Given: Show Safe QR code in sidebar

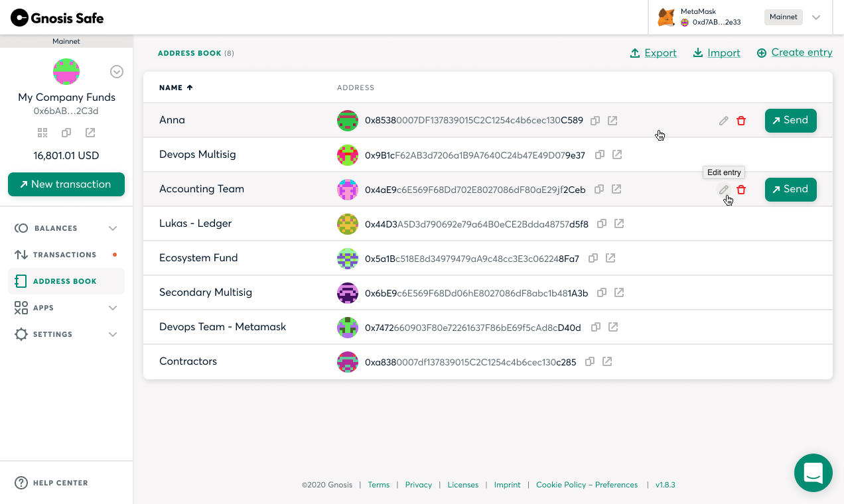Looking at the screenshot, I should coord(42,133).
